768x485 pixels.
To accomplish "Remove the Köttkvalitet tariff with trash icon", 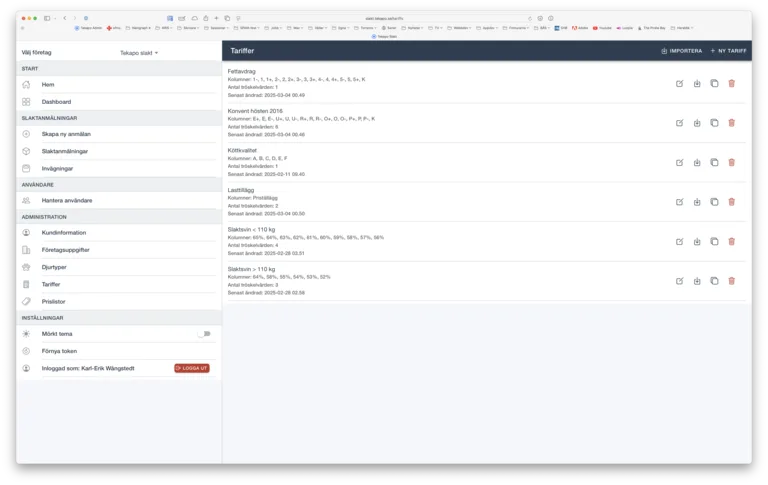I will pyautogui.click(x=731, y=163).
